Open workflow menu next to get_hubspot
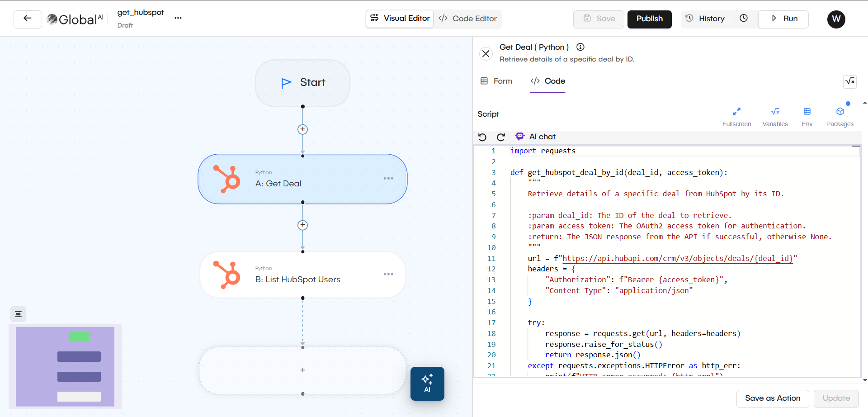 (178, 18)
